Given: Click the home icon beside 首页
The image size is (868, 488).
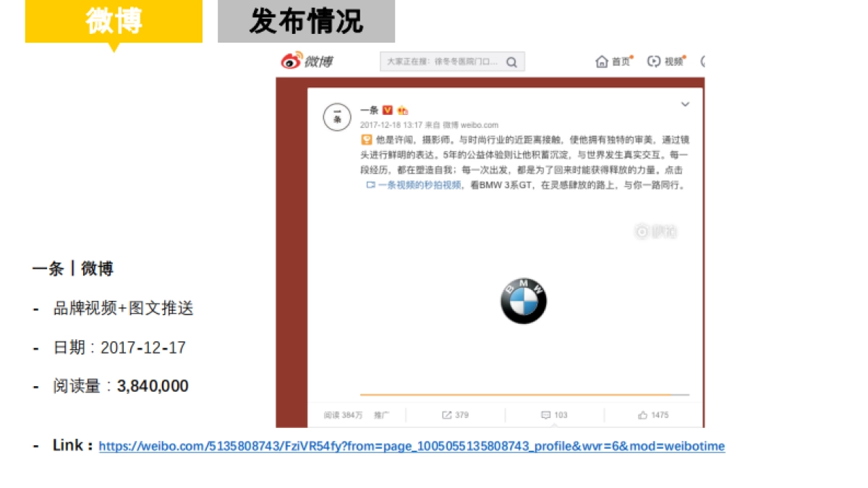Looking at the screenshot, I should pyautogui.click(x=602, y=61).
